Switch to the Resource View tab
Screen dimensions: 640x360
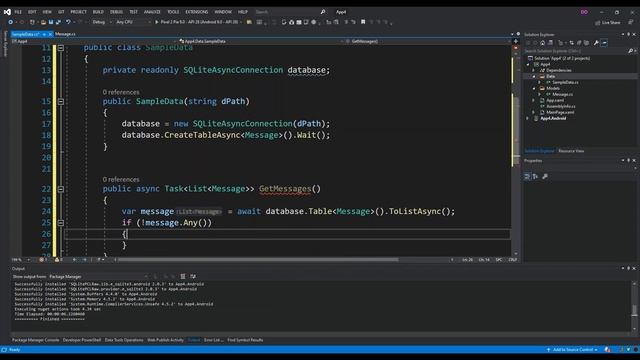tap(571, 151)
